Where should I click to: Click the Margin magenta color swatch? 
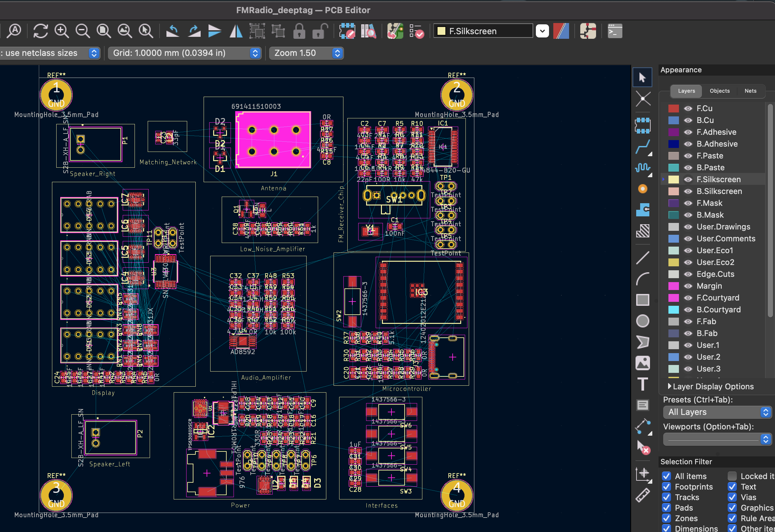click(673, 286)
